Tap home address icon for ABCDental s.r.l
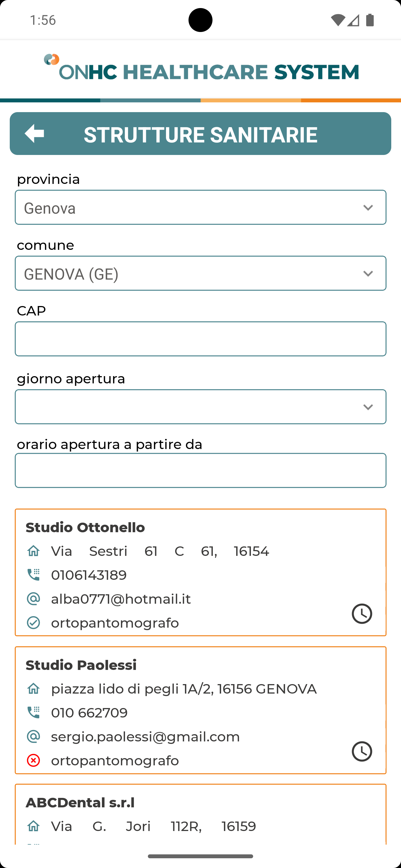This screenshot has height=868, width=401. pos(33,826)
